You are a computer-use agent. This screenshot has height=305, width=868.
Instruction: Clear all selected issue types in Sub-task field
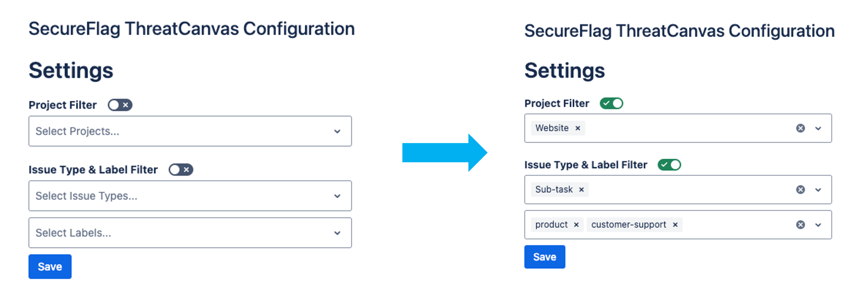800,190
